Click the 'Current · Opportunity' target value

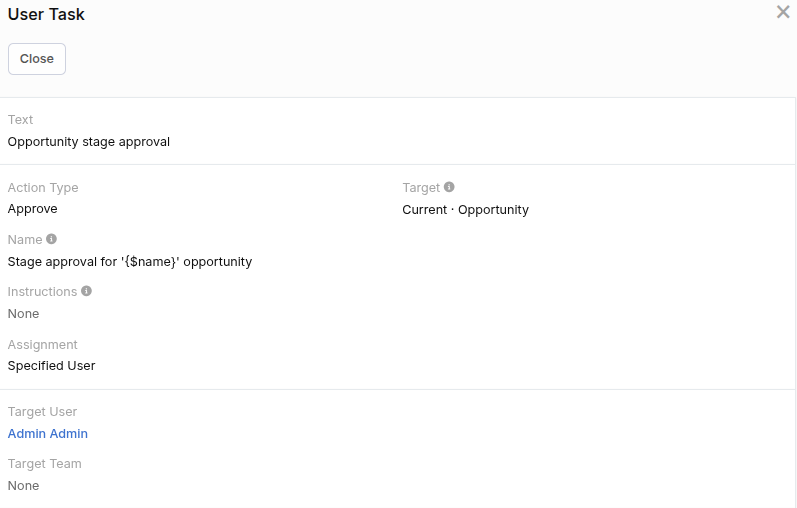(x=465, y=210)
